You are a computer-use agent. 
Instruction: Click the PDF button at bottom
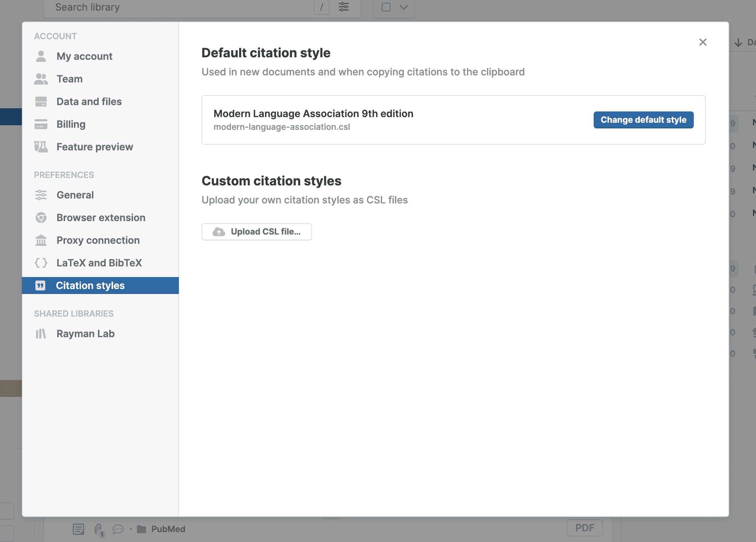585,528
